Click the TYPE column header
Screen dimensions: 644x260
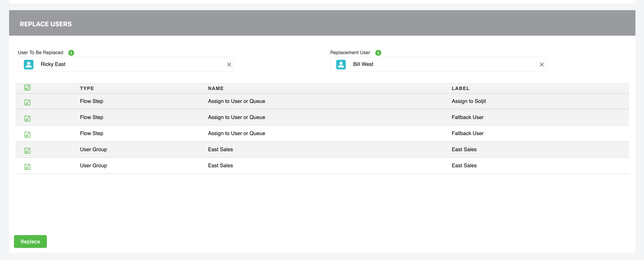(87, 88)
